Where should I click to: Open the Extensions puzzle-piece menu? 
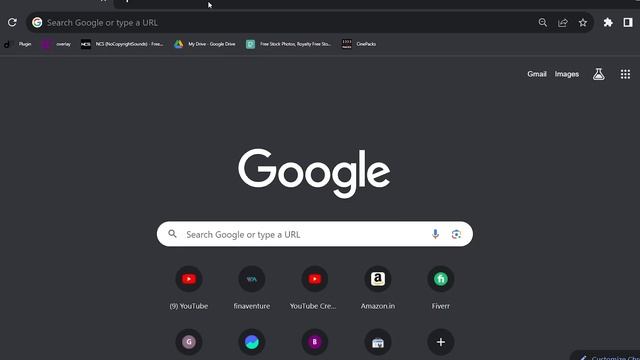click(x=608, y=22)
